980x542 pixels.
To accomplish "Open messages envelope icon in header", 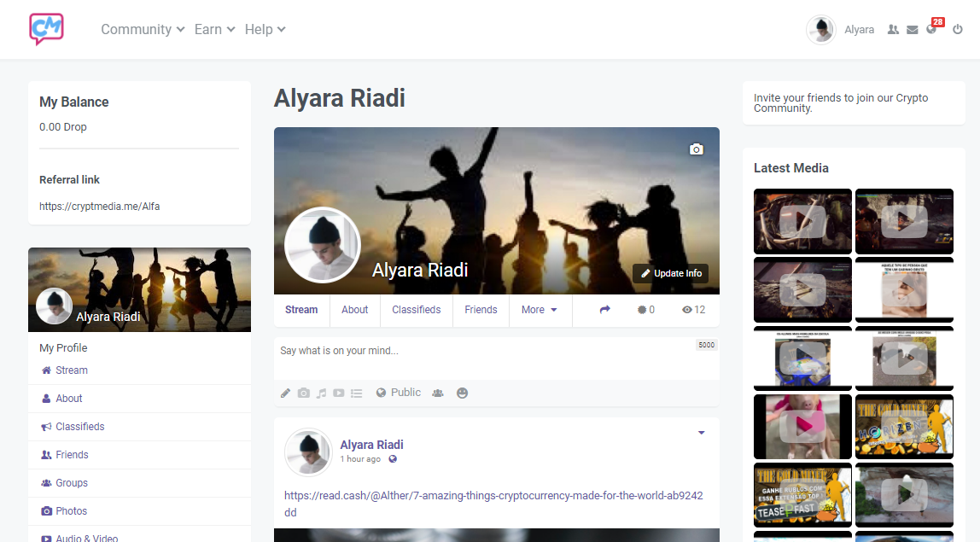I will coord(913,29).
